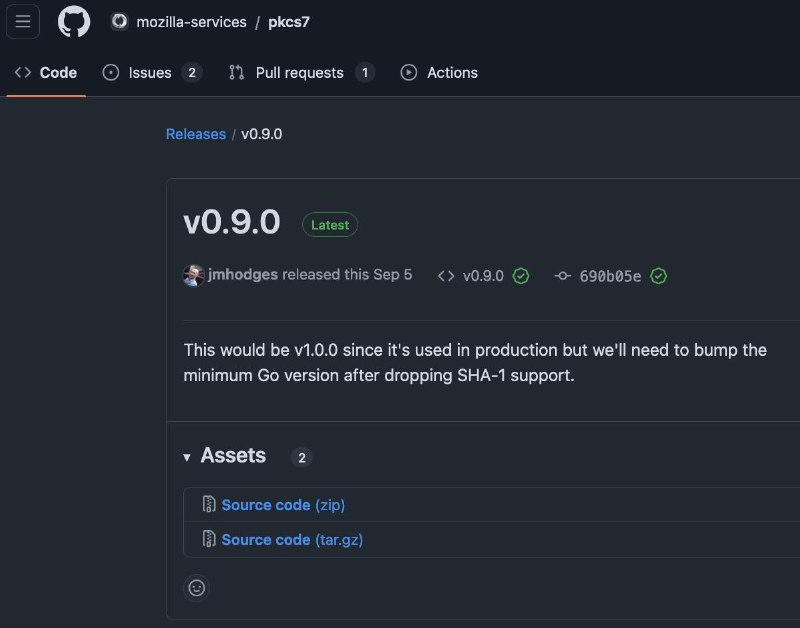Open the hamburger navigation menu
The width and height of the screenshot is (800, 628).
23,22
